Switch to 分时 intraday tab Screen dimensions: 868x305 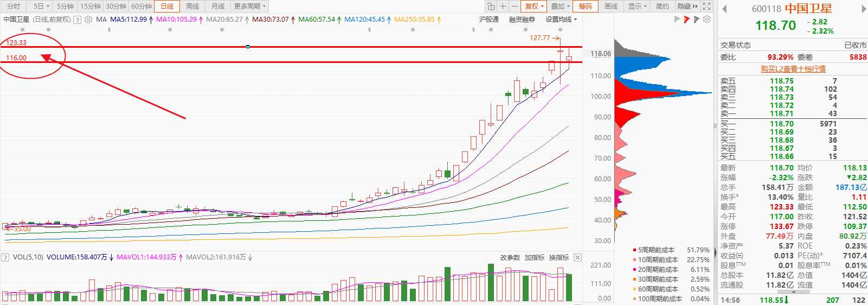tap(14, 7)
